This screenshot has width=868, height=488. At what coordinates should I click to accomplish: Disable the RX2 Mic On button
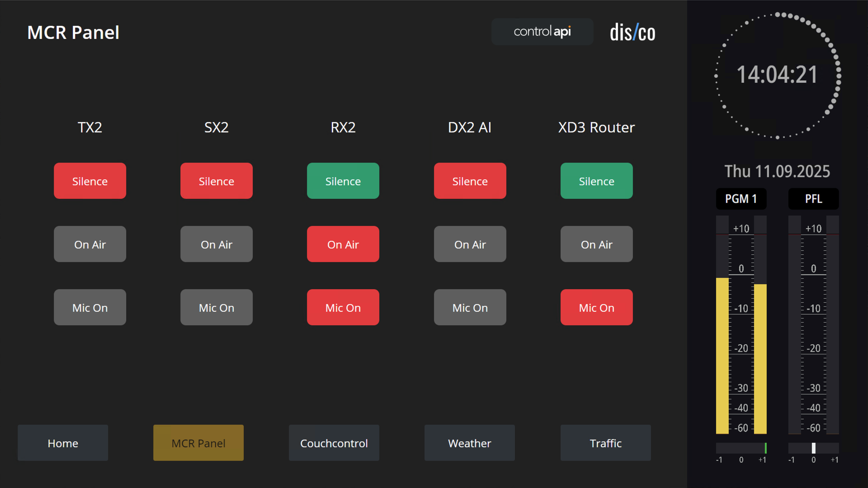343,307
